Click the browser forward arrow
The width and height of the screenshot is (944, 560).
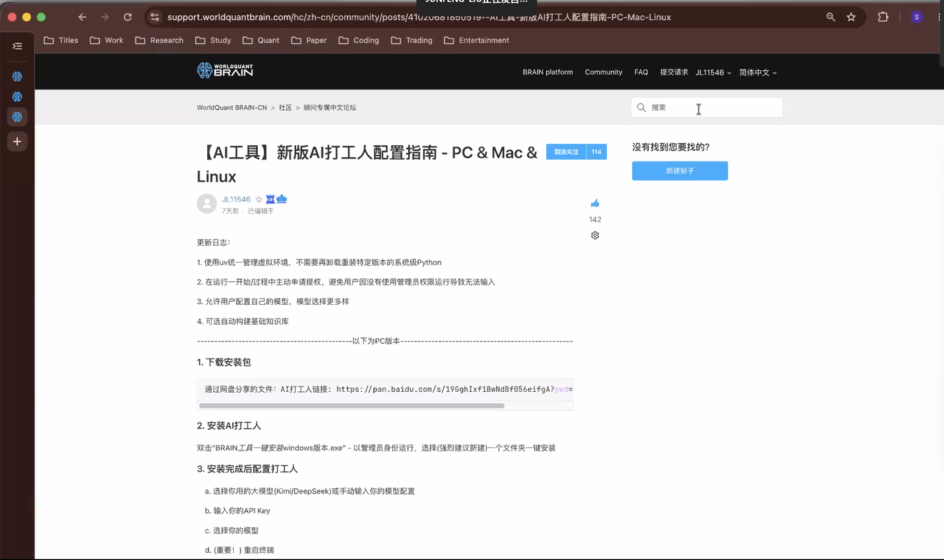(105, 17)
